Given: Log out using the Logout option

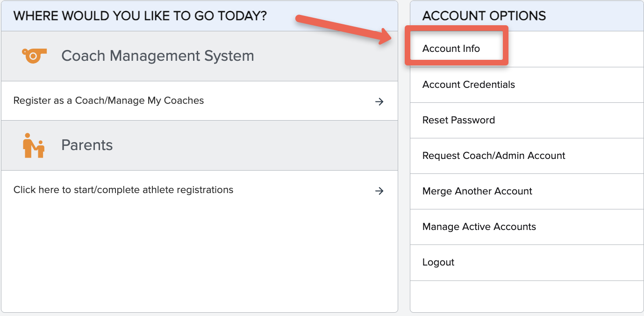Looking at the screenshot, I should pos(438,262).
